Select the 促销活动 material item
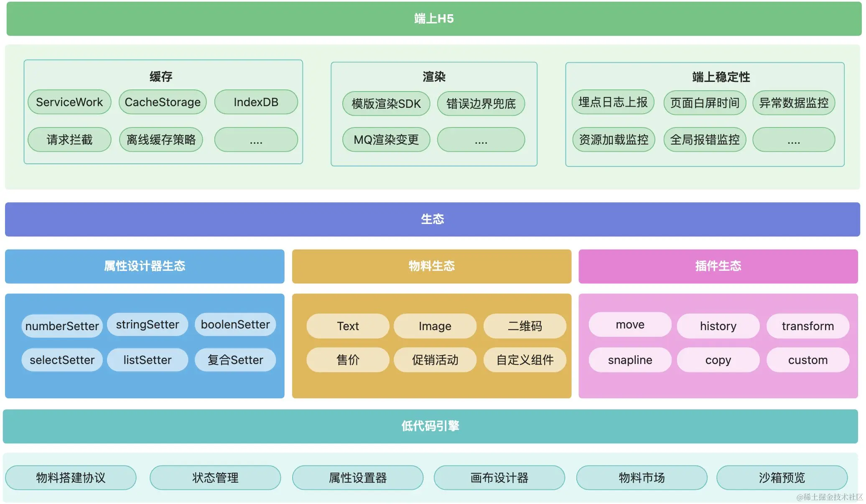The width and height of the screenshot is (866, 504). coord(435,360)
